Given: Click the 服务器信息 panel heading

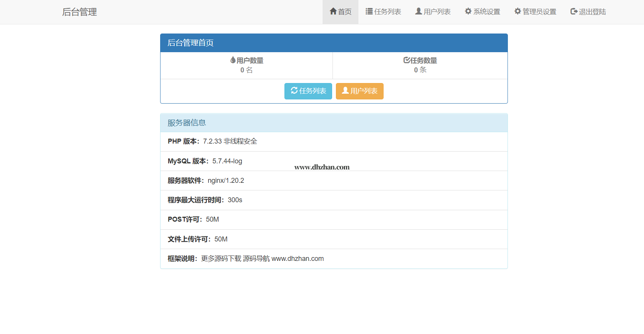Looking at the screenshot, I should 334,123.
